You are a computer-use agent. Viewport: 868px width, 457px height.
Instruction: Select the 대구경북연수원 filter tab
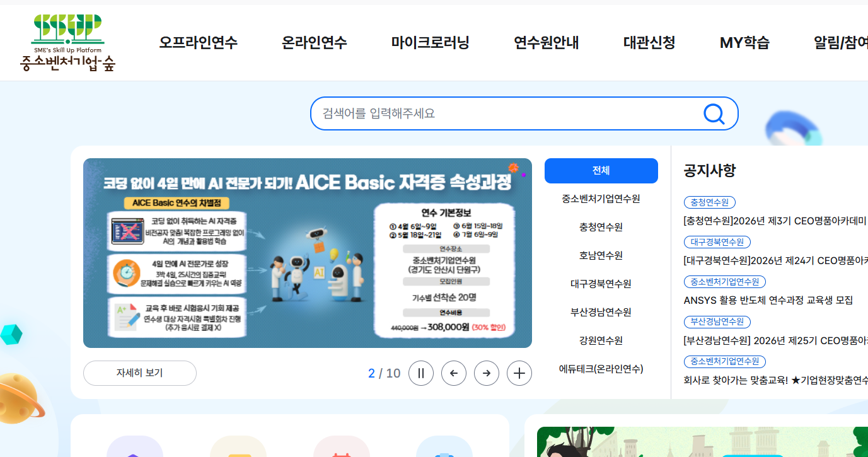pyautogui.click(x=601, y=284)
